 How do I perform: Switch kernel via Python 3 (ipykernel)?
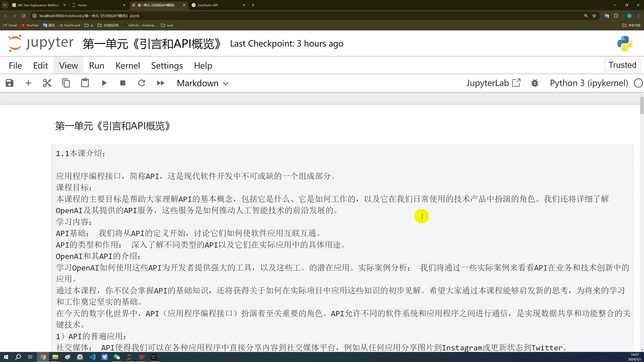coord(589,83)
